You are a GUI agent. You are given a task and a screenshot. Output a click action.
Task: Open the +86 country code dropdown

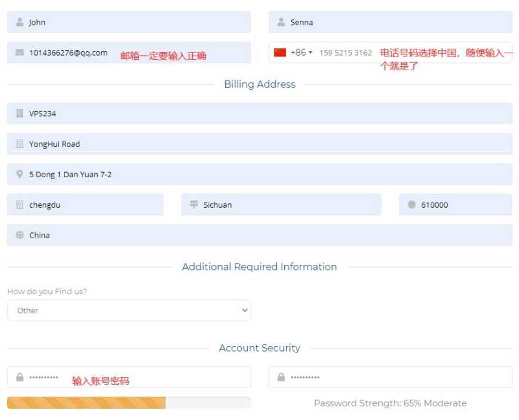pyautogui.click(x=301, y=53)
